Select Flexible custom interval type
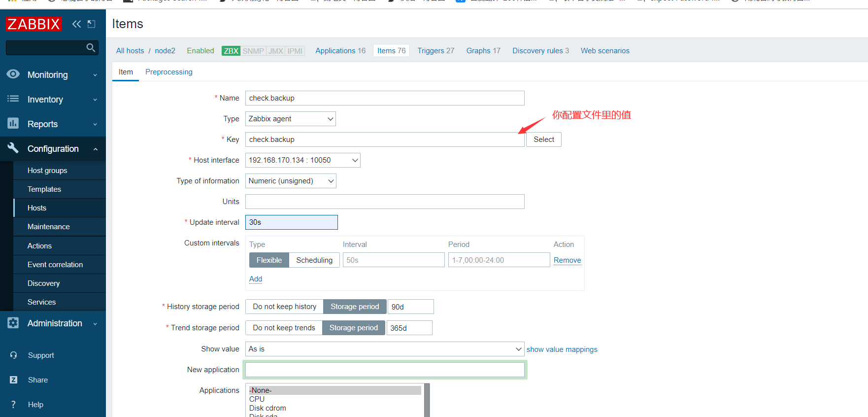The width and height of the screenshot is (868, 417). tap(269, 260)
